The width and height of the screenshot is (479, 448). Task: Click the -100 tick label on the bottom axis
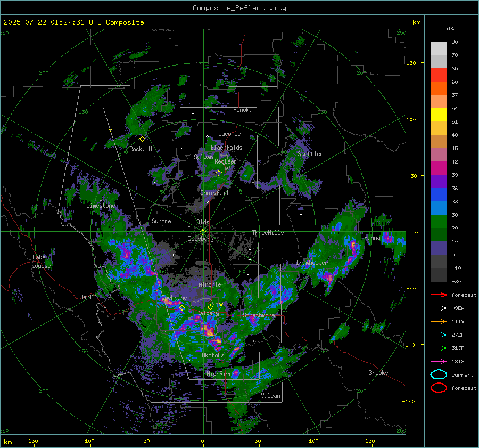tap(88, 441)
